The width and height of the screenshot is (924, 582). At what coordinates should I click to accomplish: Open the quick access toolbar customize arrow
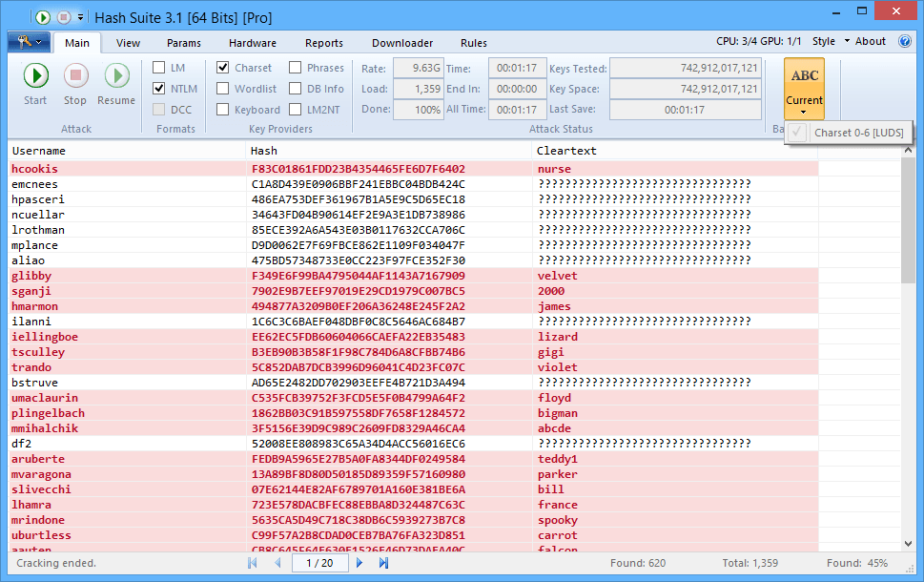pyautogui.click(x=80, y=18)
